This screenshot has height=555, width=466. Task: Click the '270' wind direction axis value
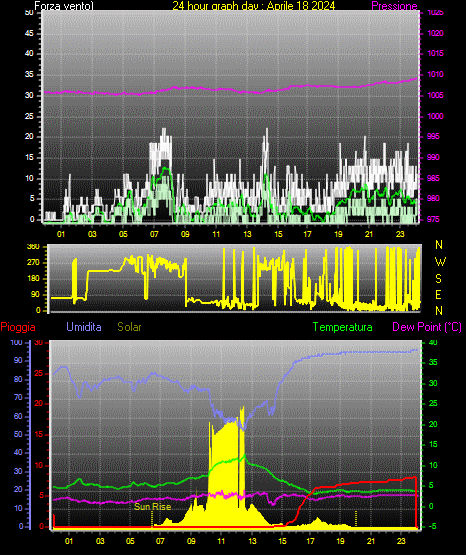pyautogui.click(x=34, y=263)
